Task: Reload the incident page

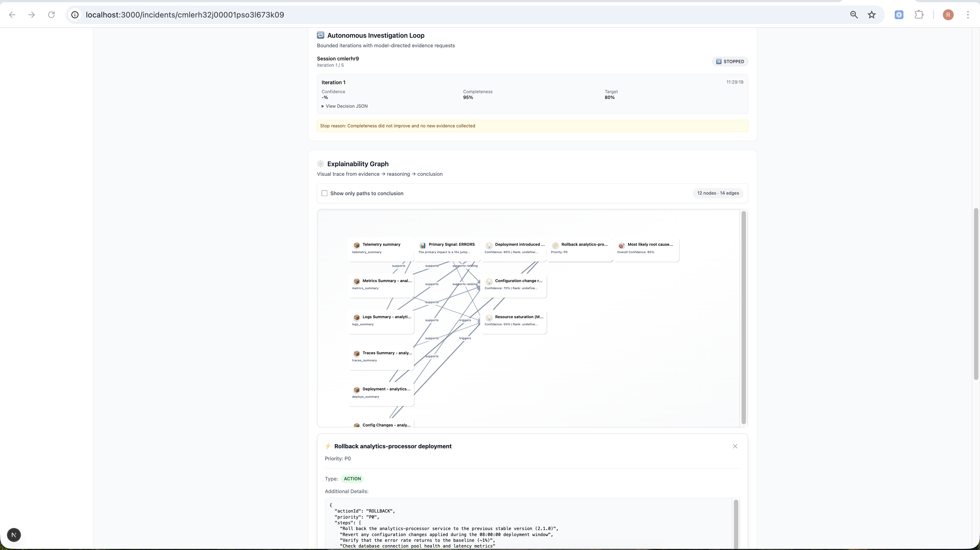Action: coord(51,15)
